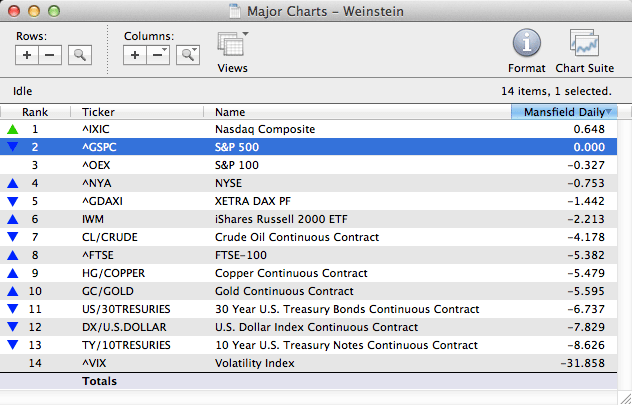Click the Rank column header
This screenshot has height=405, width=632.
35,112
